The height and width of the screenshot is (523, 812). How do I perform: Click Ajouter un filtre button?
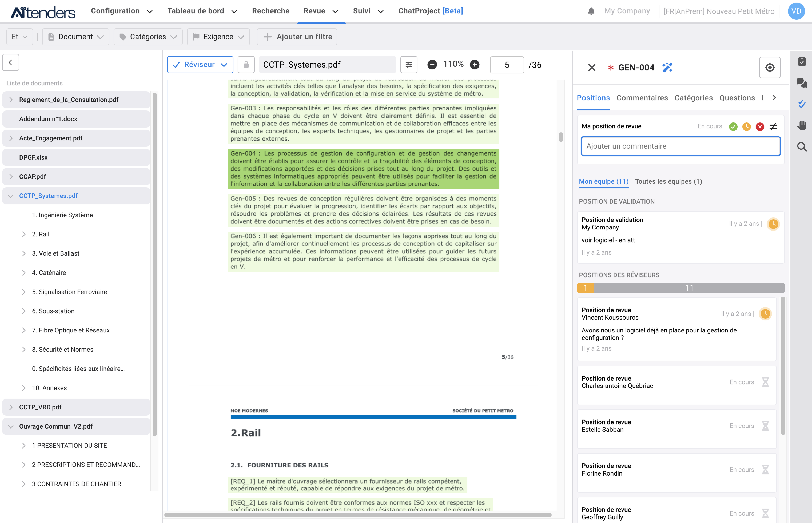297,37
